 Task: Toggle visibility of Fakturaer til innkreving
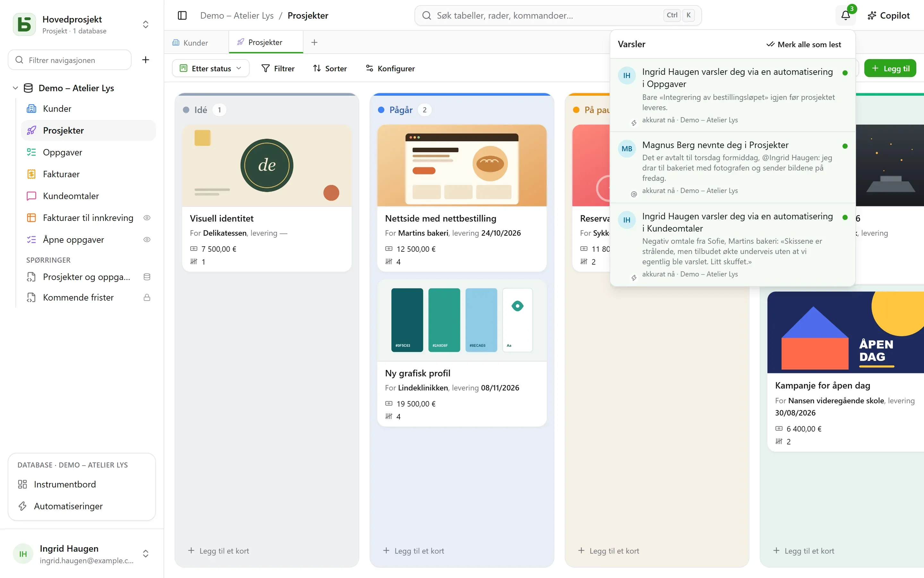click(x=147, y=217)
